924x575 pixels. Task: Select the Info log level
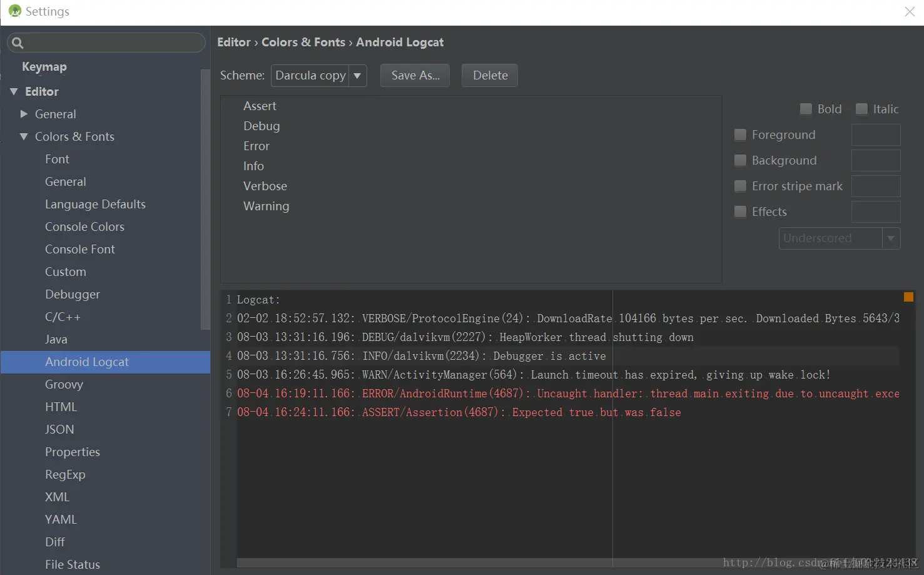[x=253, y=166]
